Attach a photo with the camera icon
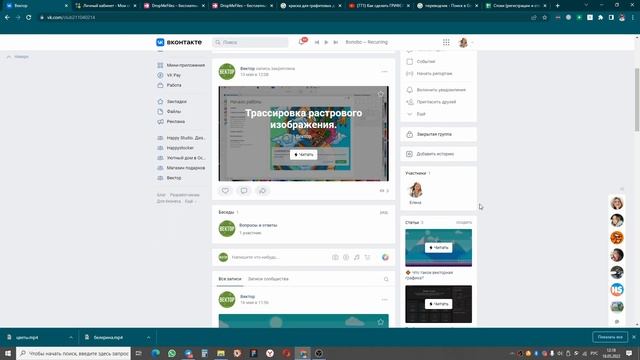Viewport: 640px width, 360px height. tap(335, 257)
